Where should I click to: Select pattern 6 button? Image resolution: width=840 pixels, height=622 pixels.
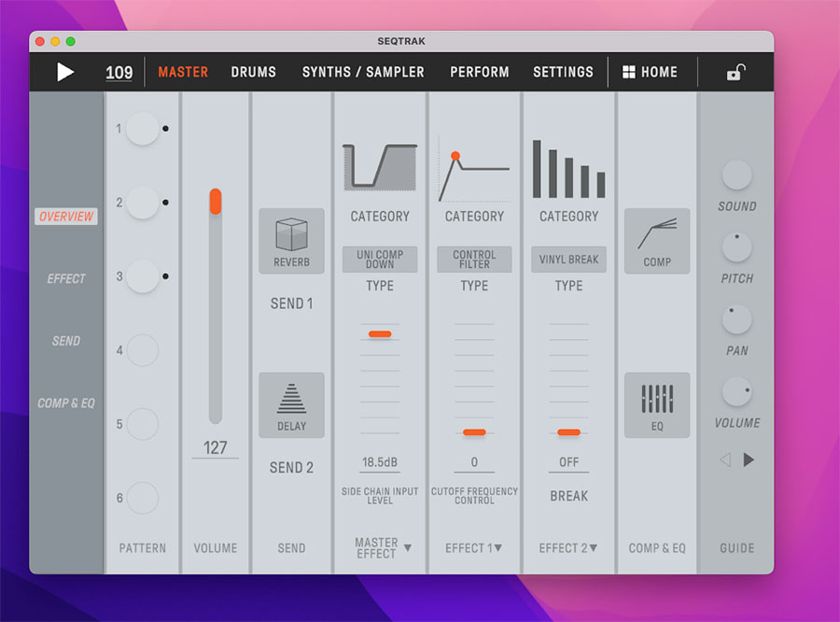click(143, 498)
